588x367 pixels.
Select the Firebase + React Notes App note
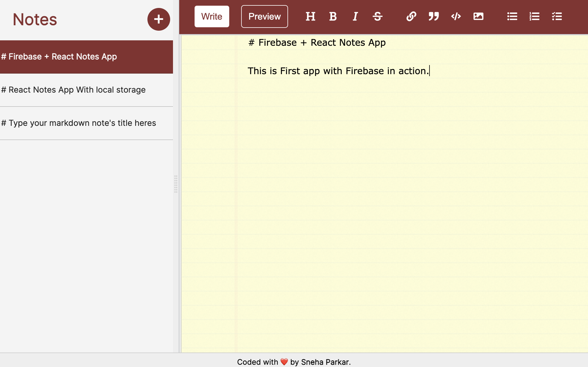point(86,57)
